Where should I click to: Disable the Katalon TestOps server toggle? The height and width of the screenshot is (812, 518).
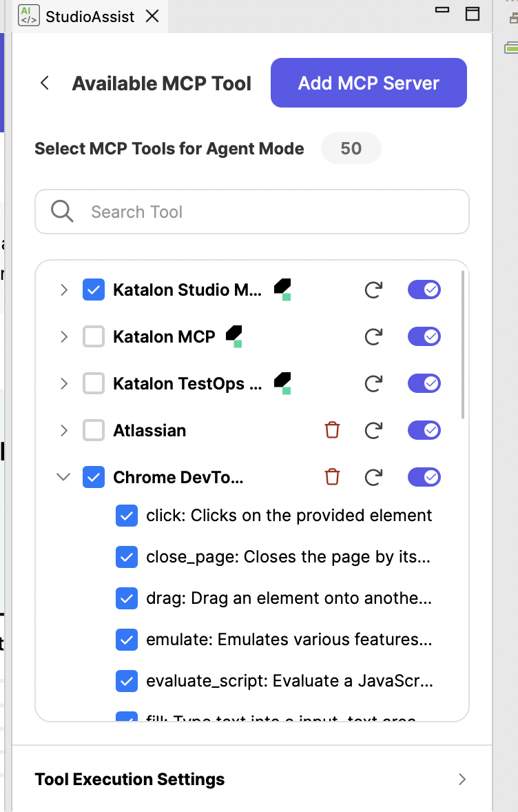pyautogui.click(x=424, y=383)
